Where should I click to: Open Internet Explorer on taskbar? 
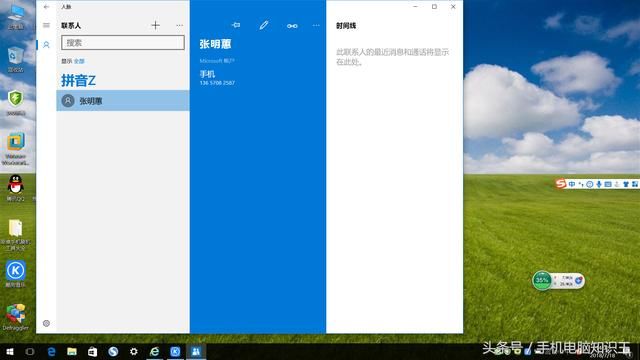154,351
